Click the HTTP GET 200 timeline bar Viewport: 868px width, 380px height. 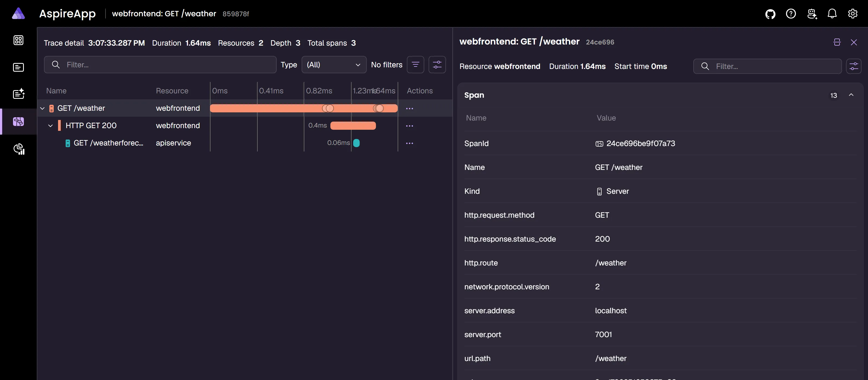point(353,125)
